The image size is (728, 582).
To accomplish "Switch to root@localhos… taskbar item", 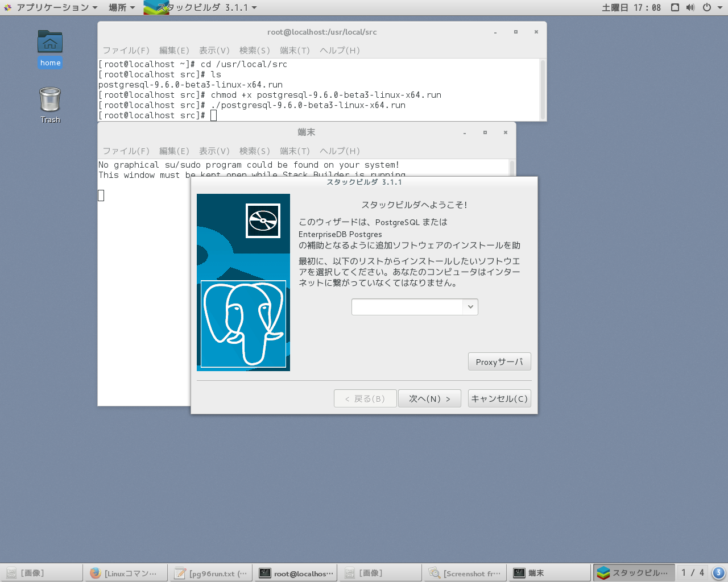I will pyautogui.click(x=296, y=573).
